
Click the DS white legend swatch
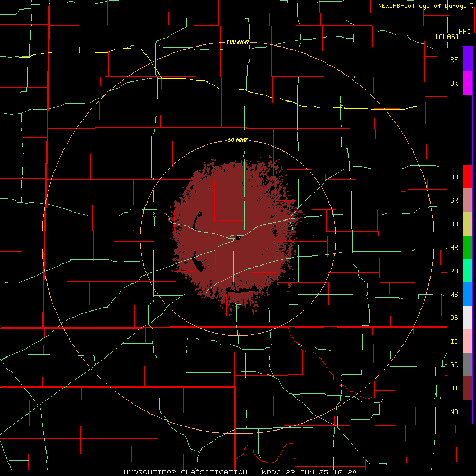point(467,317)
